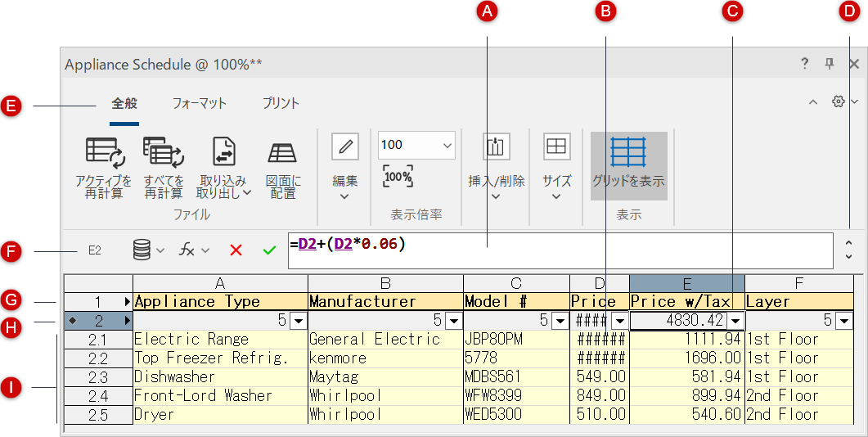Screen dimensions: 868x437
Task: Click the zoom to 100% icon
Action: [x=398, y=176]
